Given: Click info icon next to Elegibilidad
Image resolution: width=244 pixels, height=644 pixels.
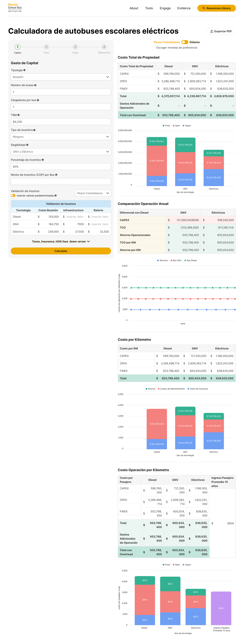Looking at the screenshot, I should pyautogui.click(x=27, y=145).
